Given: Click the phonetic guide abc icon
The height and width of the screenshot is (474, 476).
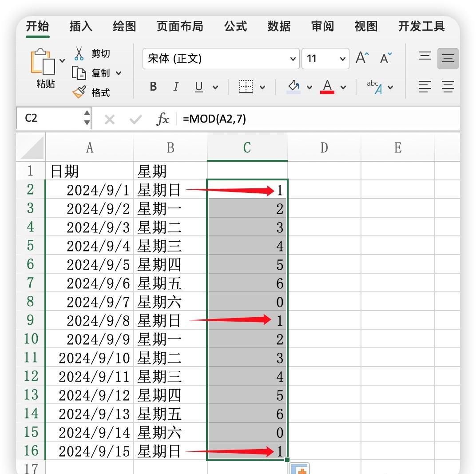Looking at the screenshot, I should [374, 87].
